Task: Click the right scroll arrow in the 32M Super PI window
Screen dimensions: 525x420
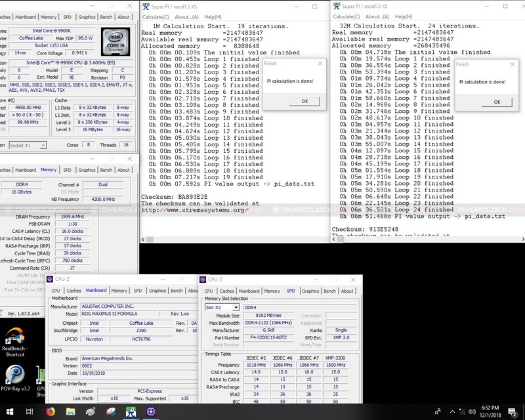Action: click(522, 239)
